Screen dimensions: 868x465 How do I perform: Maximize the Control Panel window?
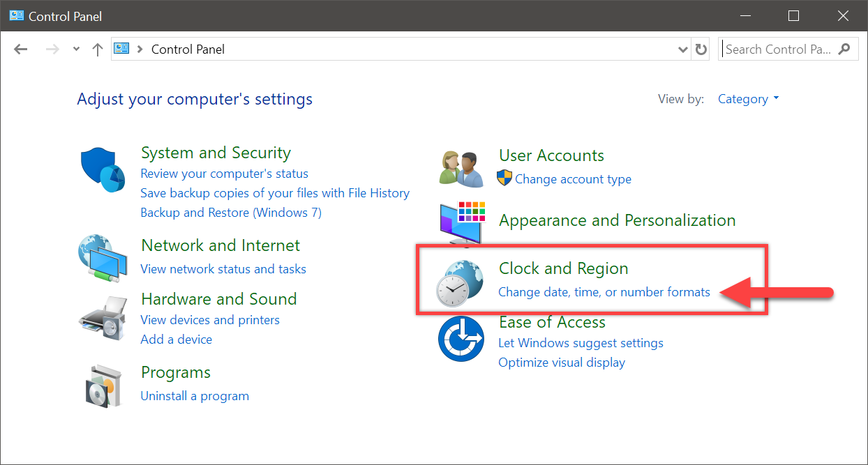793,15
